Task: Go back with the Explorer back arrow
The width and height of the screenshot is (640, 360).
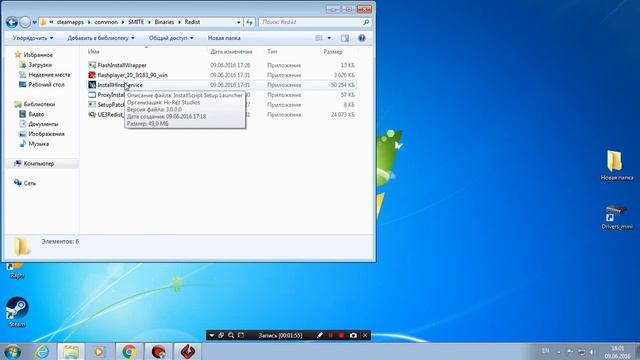Action: 12,22
